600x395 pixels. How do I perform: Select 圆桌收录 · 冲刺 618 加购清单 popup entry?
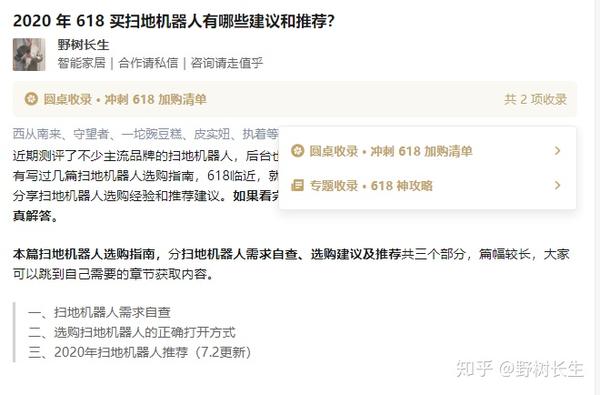pos(427,151)
